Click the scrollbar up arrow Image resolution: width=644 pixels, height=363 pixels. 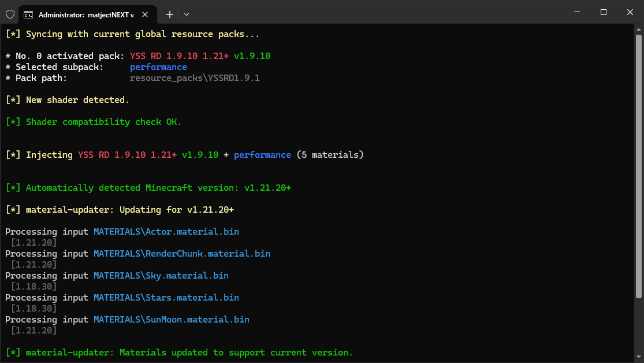coord(638,29)
